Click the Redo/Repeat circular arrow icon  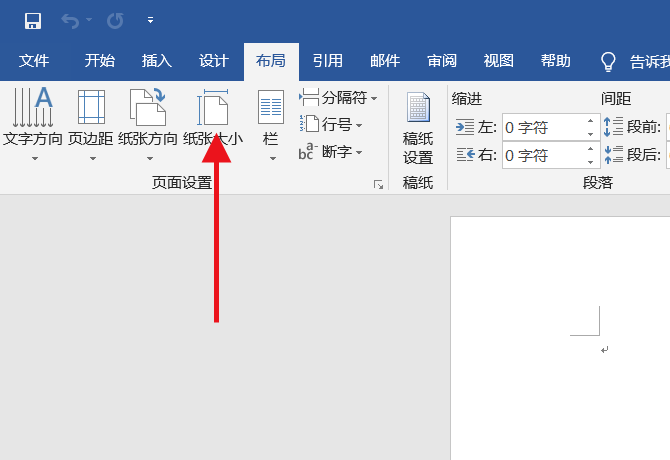tap(115, 21)
